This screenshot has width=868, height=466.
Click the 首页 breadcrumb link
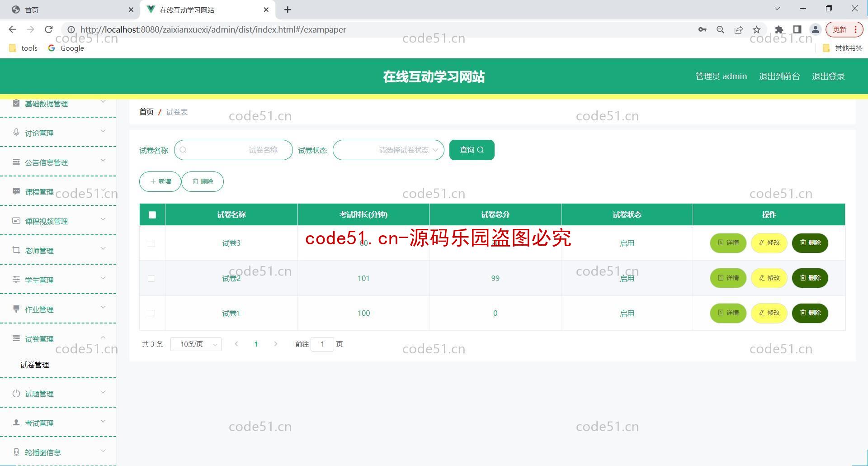click(146, 112)
